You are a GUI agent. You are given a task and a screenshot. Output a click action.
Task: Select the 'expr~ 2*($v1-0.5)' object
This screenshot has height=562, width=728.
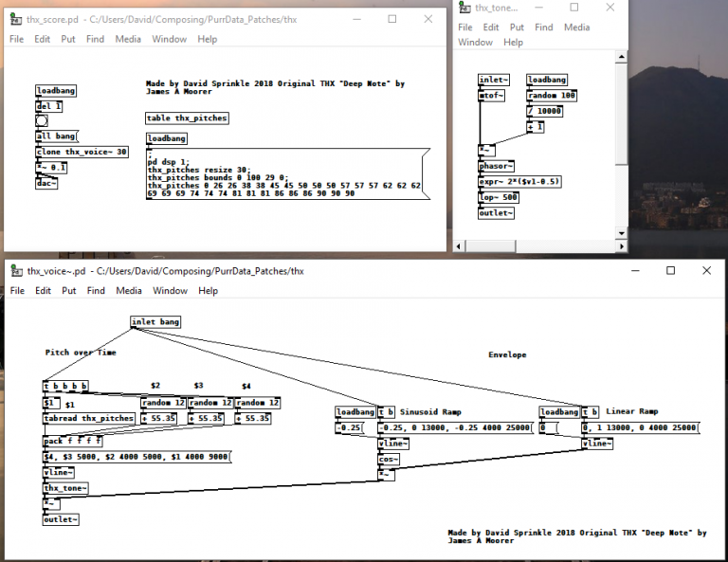click(519, 182)
